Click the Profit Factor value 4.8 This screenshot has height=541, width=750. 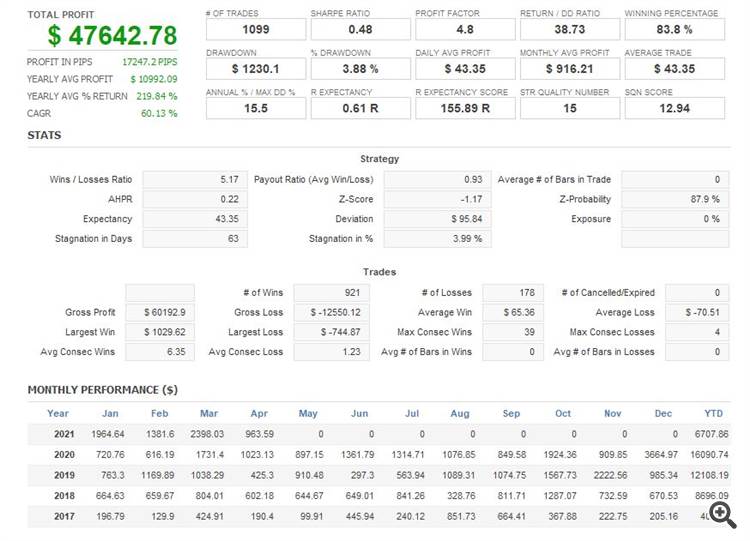click(465, 29)
